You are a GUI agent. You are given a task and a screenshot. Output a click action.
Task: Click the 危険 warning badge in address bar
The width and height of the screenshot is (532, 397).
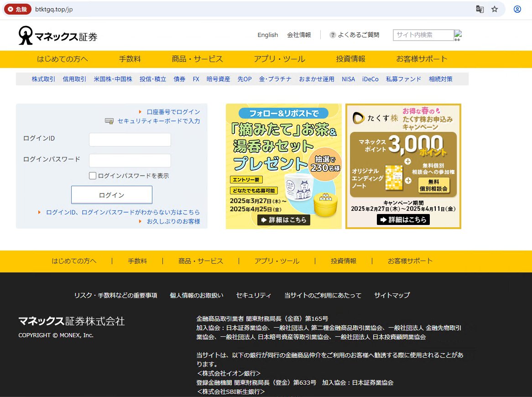(17, 9)
